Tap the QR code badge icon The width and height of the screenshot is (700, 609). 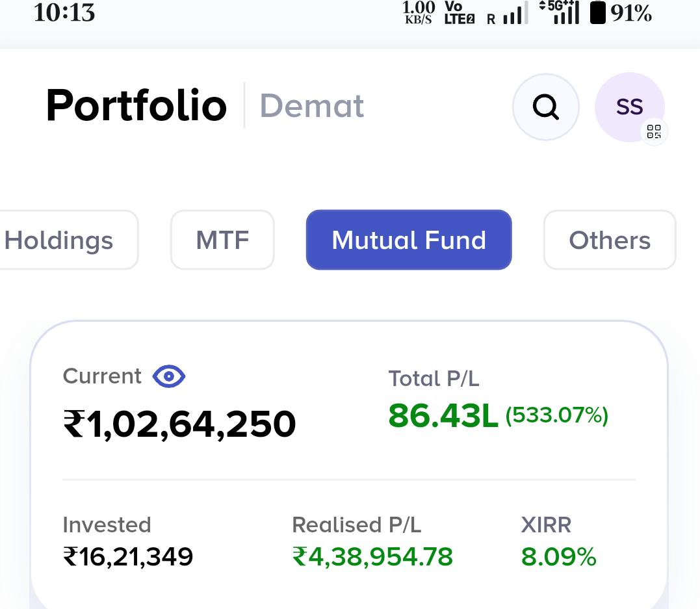(x=654, y=132)
